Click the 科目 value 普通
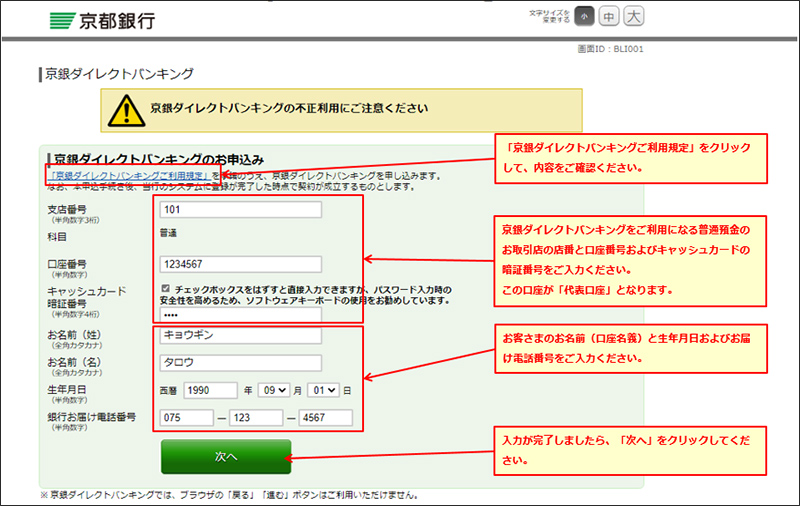 [x=168, y=233]
